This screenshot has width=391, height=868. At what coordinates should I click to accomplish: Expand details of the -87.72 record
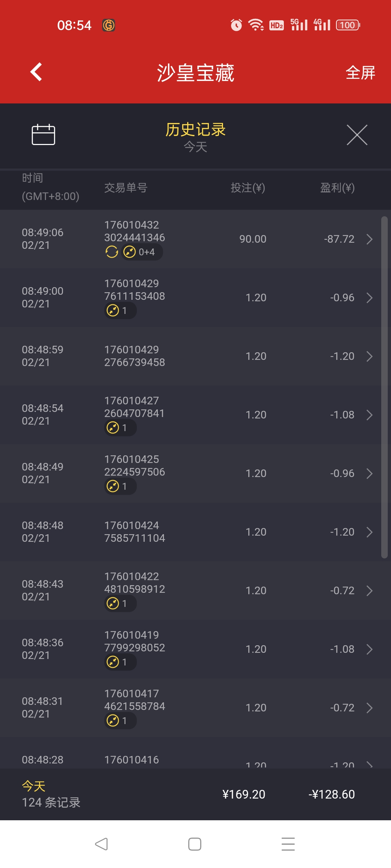pyautogui.click(x=369, y=239)
